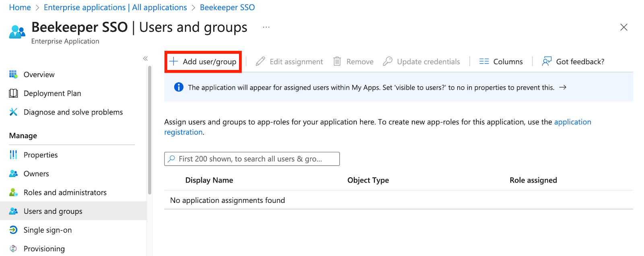Click the Roles and administrators icon

(x=13, y=192)
